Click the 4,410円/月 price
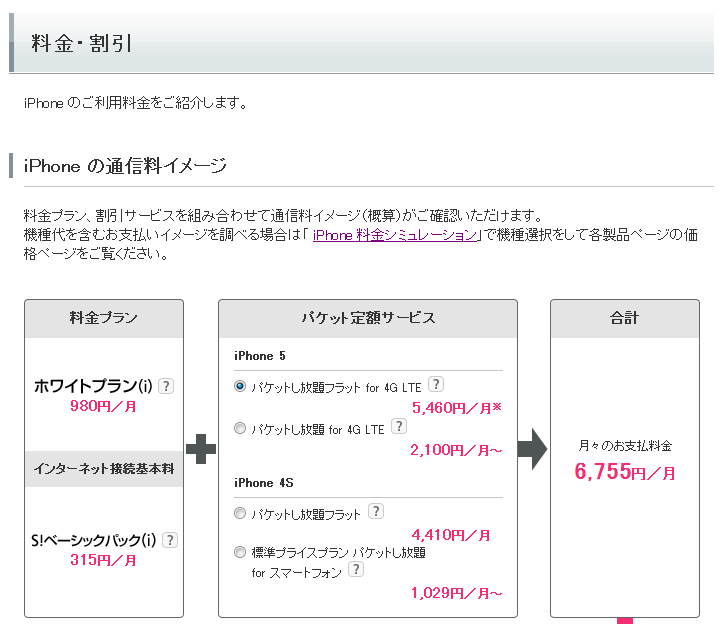 tap(451, 535)
